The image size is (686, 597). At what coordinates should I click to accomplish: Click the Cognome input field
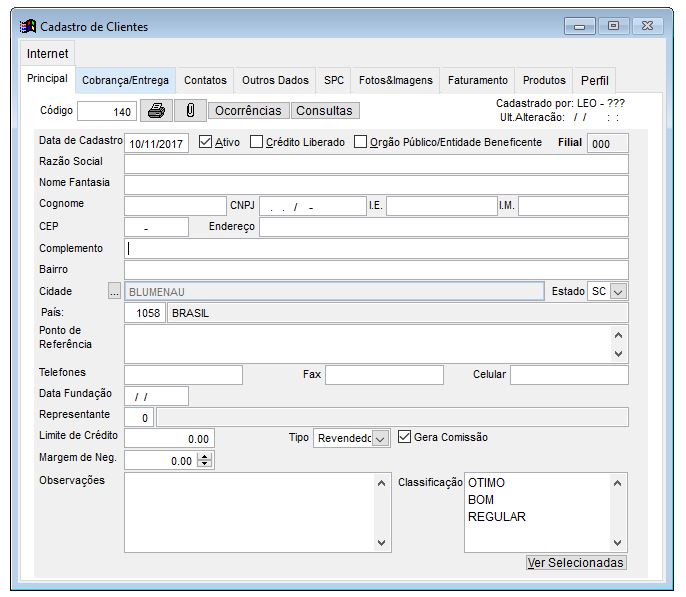coord(175,206)
